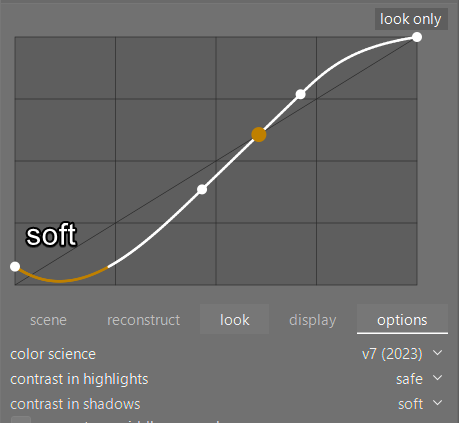This screenshot has width=459, height=423.
Task: Select the look tab
Action: (234, 320)
